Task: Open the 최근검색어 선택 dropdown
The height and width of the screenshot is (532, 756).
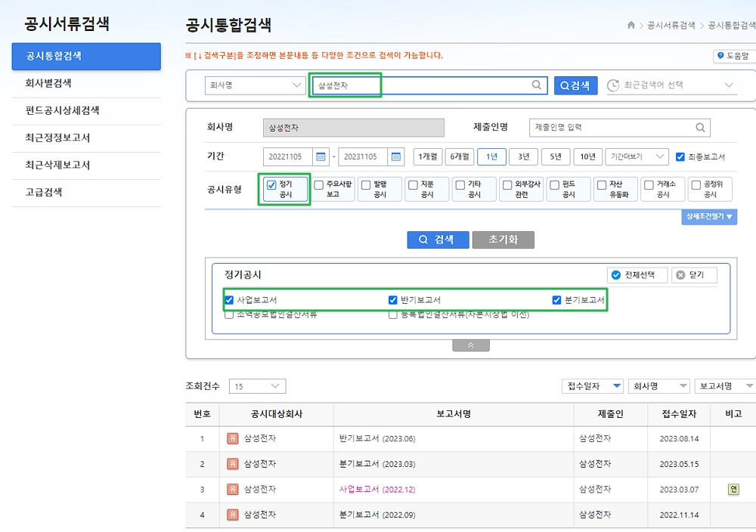Action: tap(671, 85)
